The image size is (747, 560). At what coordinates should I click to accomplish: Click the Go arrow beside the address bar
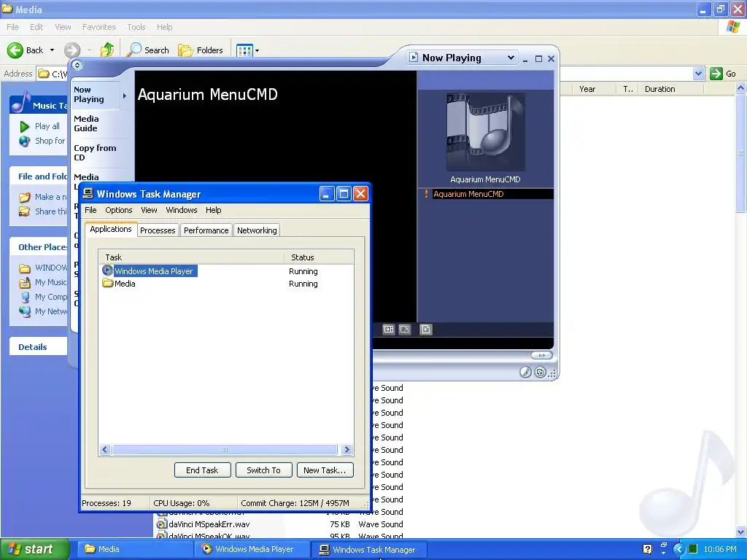click(x=716, y=74)
